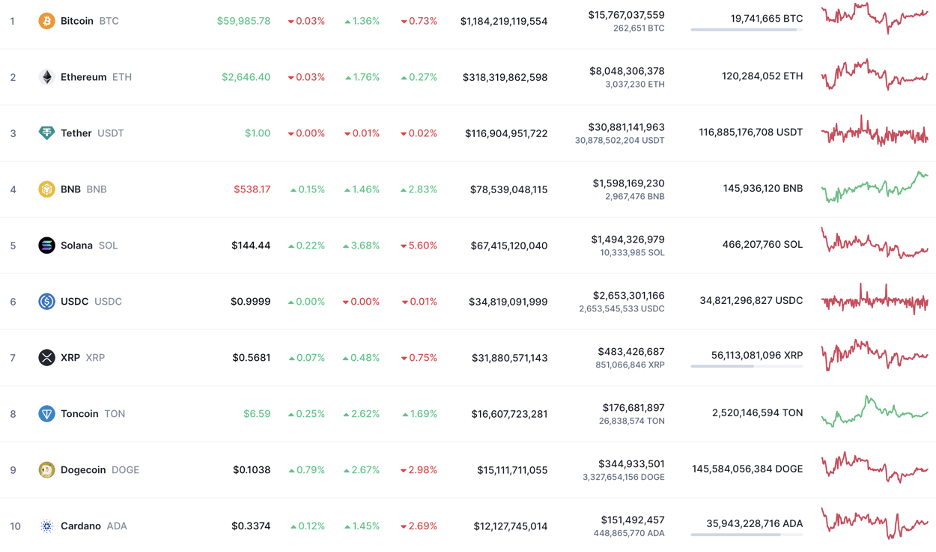Click the USDC logo icon
936x552 pixels.
click(46, 301)
